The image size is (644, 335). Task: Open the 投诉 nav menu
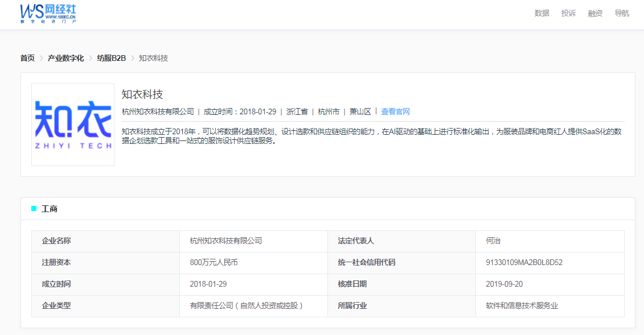568,13
